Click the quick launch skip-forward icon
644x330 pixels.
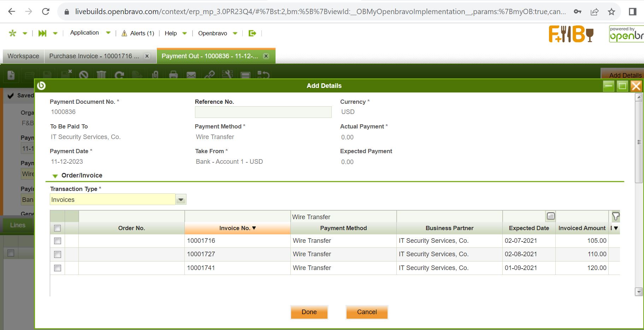coord(42,33)
